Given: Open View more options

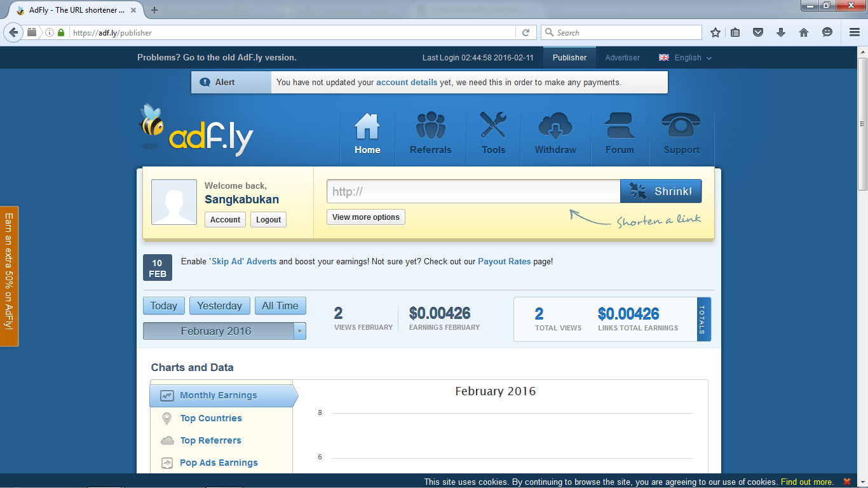Looking at the screenshot, I should [365, 217].
